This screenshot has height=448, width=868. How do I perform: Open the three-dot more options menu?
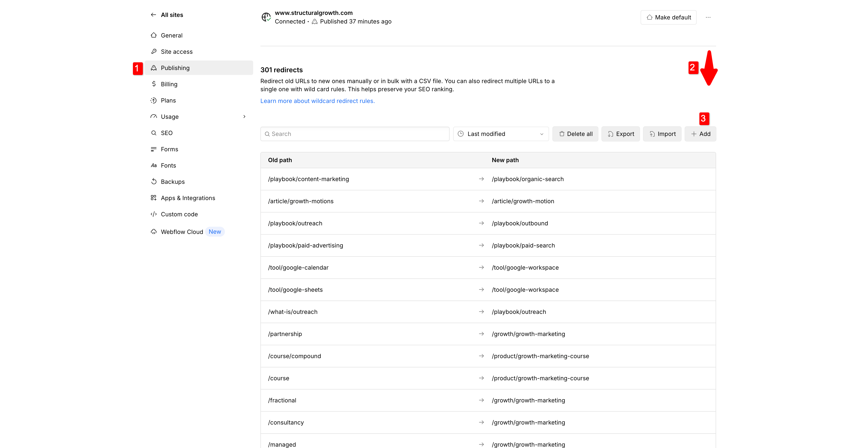pos(708,17)
